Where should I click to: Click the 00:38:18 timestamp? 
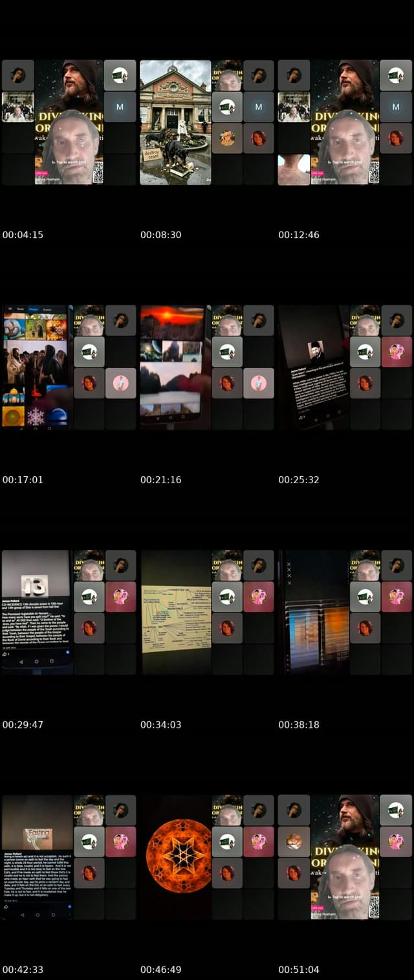click(x=299, y=724)
